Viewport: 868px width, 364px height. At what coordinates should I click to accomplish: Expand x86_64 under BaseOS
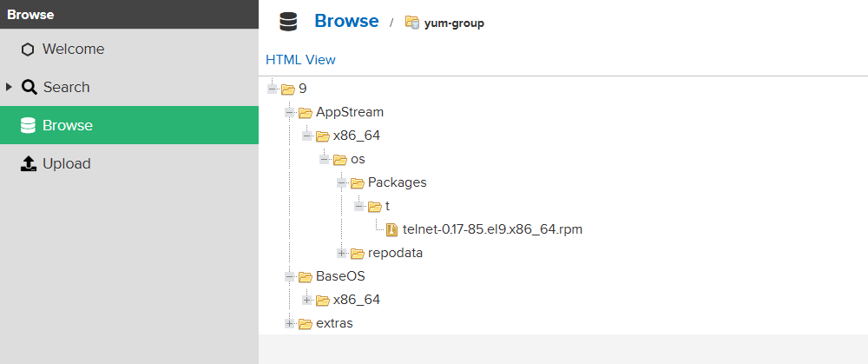pos(306,301)
